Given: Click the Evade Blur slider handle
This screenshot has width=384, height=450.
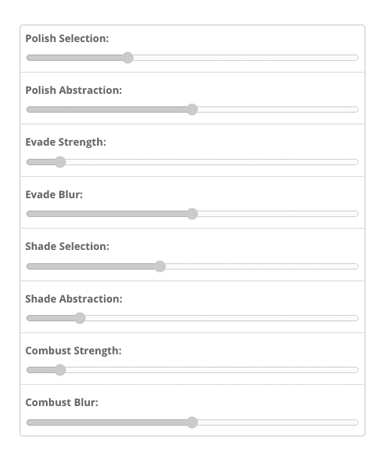Looking at the screenshot, I should click(x=192, y=214).
